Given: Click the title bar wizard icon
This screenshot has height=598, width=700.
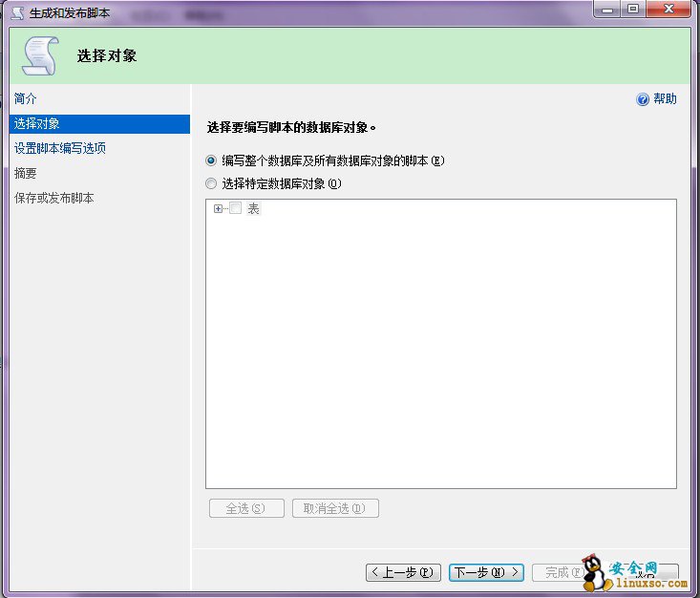Looking at the screenshot, I should coord(16,12).
